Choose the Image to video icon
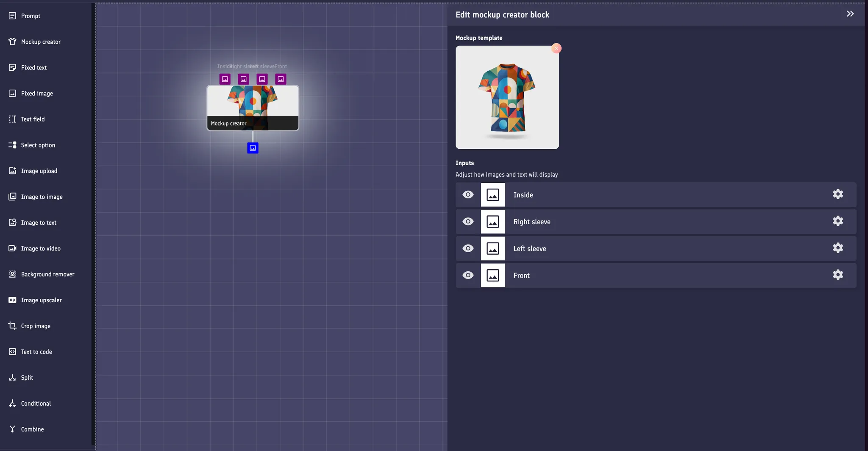 [x=12, y=248]
